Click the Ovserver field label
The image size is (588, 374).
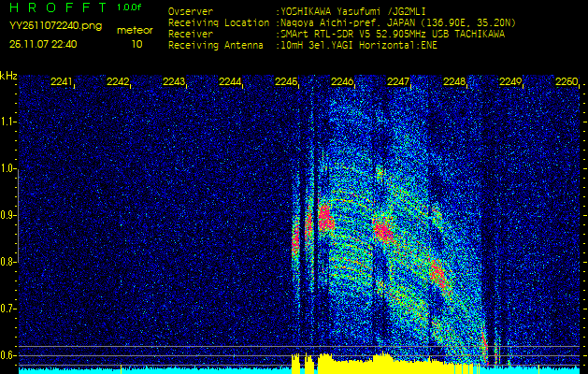pos(191,11)
